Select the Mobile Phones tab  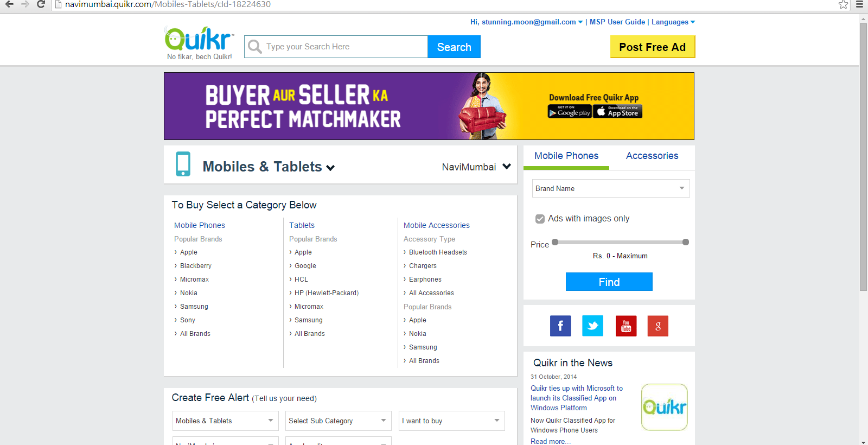pos(566,156)
